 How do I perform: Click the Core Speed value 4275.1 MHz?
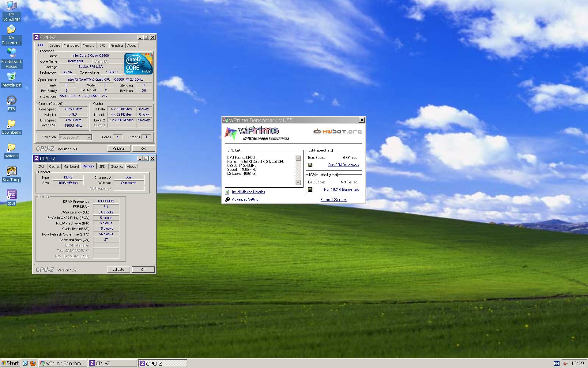(x=73, y=109)
